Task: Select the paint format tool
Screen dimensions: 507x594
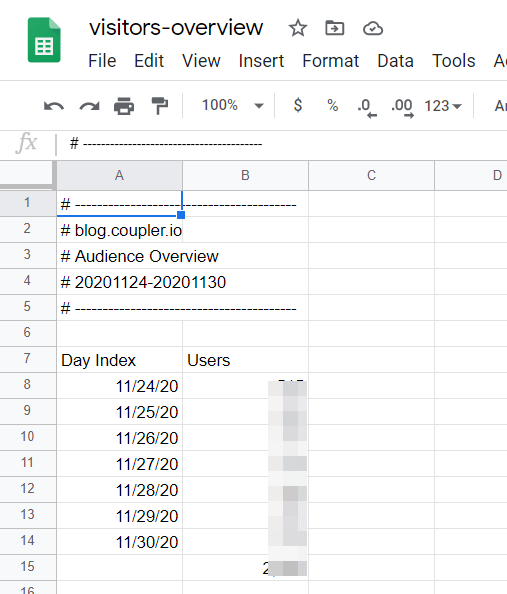Action: [x=160, y=106]
